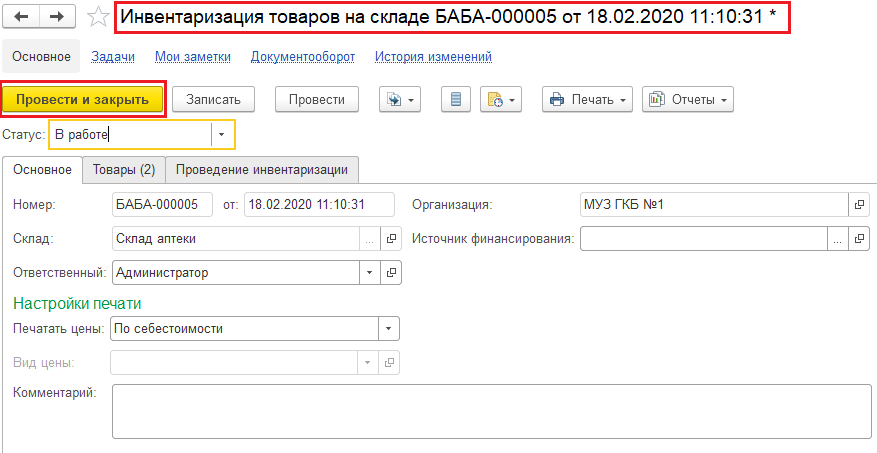Click into the Номер field БАБА-000005
877x453 pixels.
162,205
